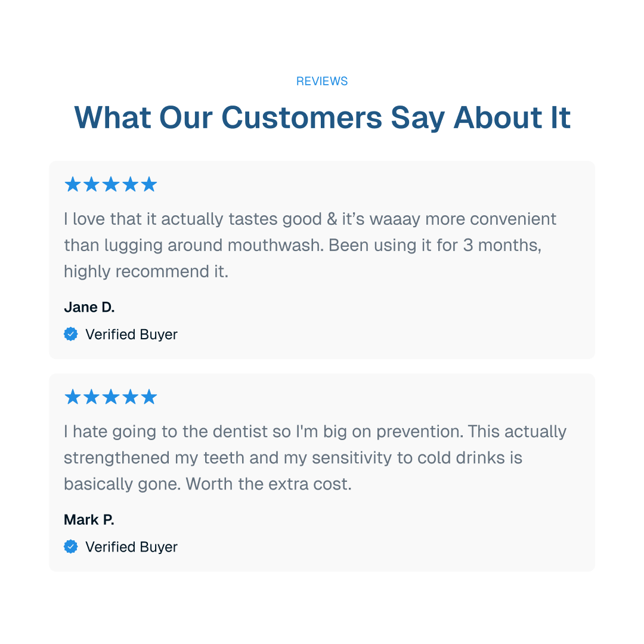Click the fifth star in Mark P.'s rating
The image size is (644, 644).
click(149, 397)
